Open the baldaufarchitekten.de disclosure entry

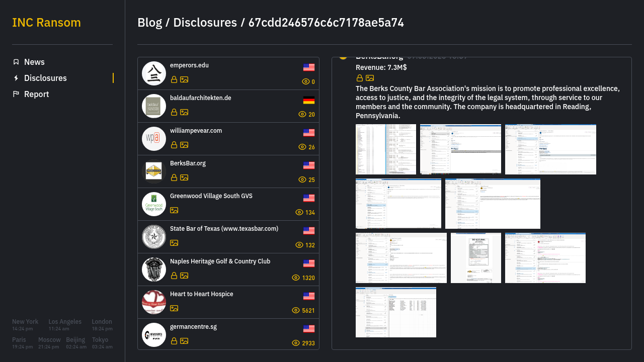(228, 106)
